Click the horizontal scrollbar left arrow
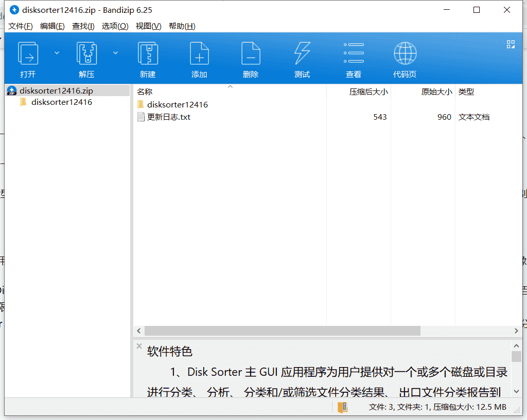 (x=139, y=331)
